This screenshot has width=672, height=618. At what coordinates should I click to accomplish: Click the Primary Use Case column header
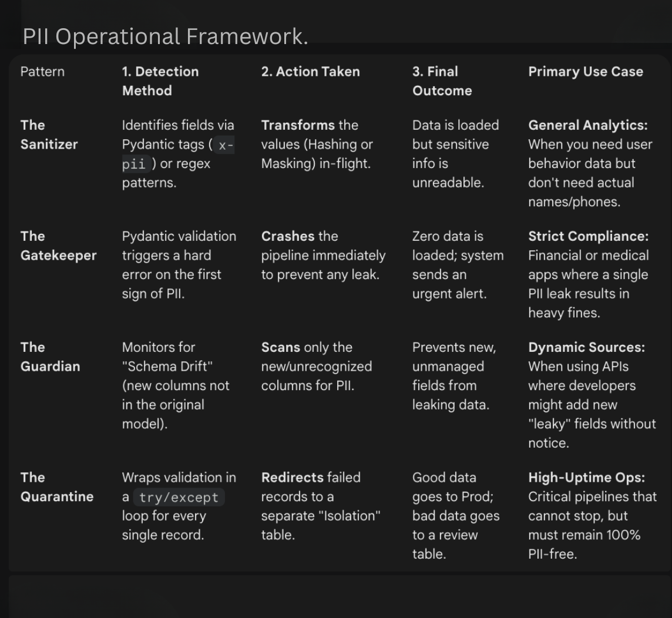[586, 72]
